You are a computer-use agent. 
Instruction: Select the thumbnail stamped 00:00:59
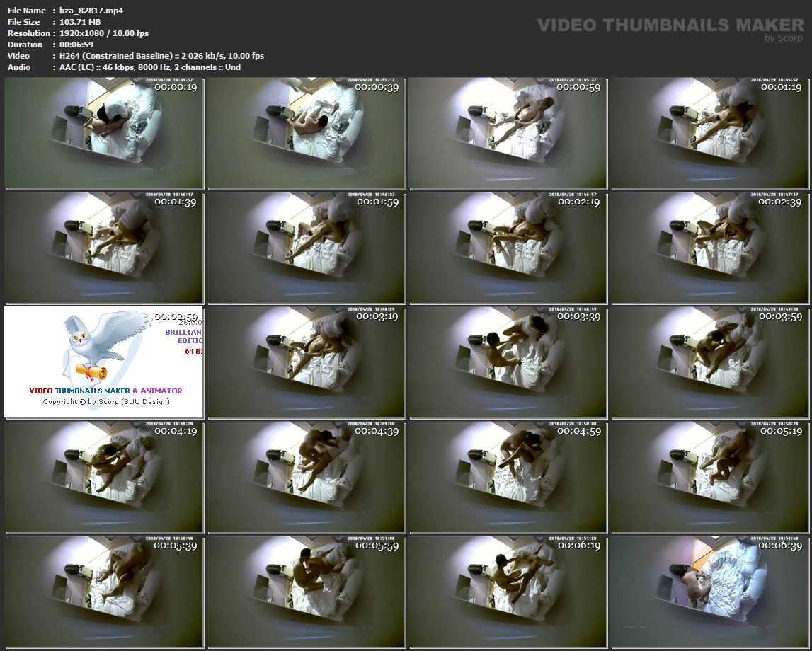[x=508, y=134]
